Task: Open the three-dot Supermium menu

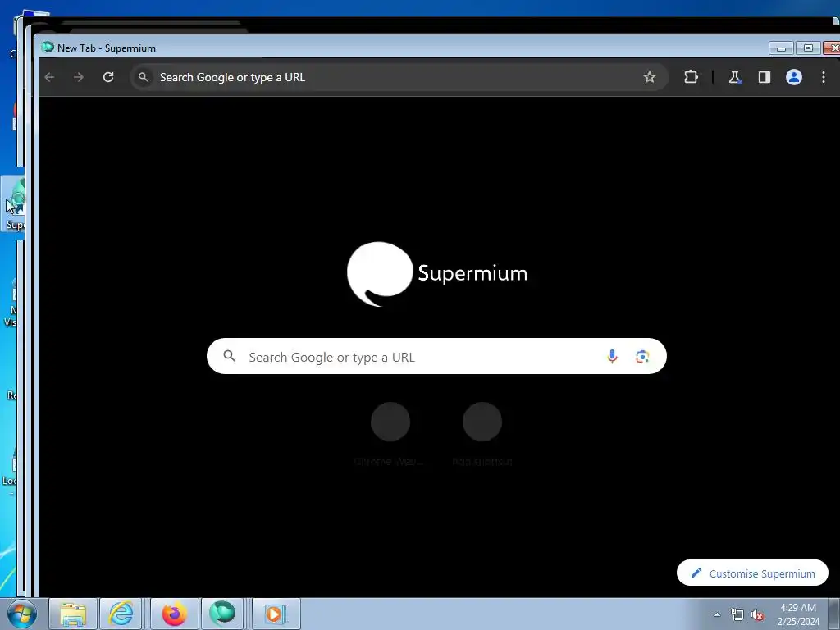Action: pos(824,77)
